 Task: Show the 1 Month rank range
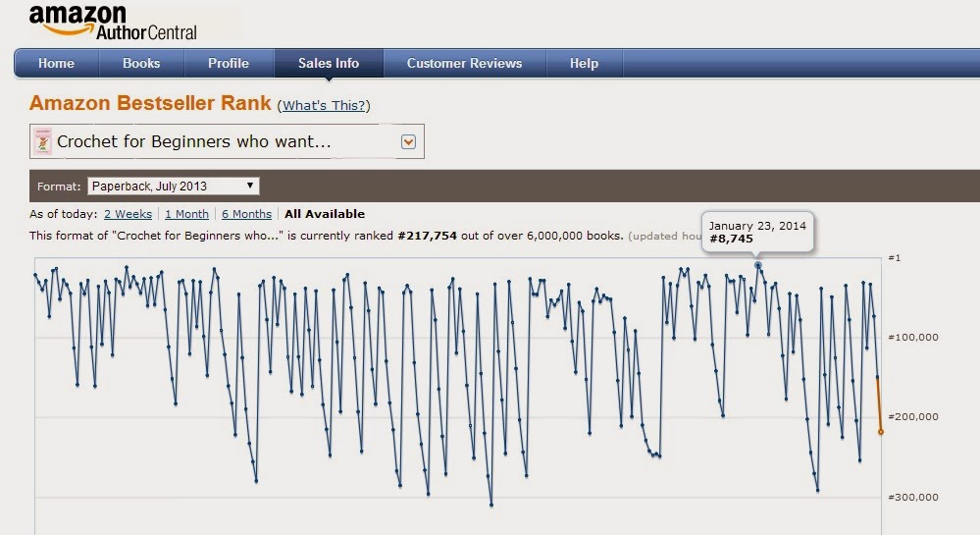186,214
